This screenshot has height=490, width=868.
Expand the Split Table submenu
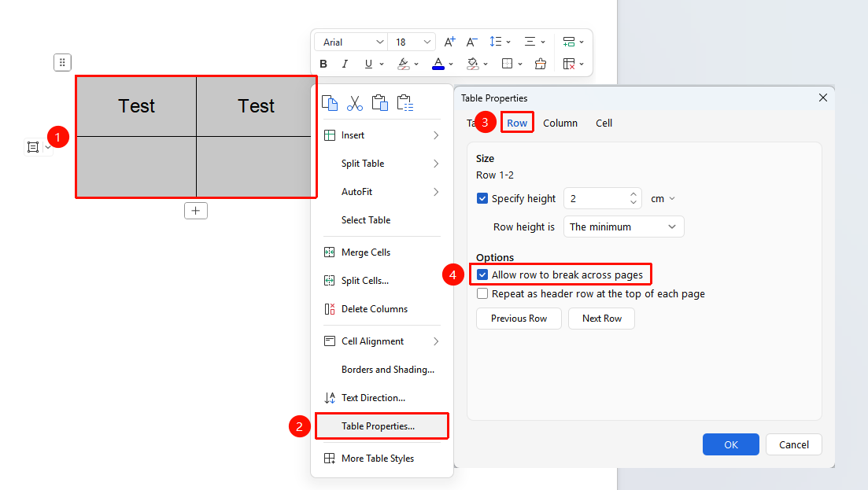tap(382, 164)
